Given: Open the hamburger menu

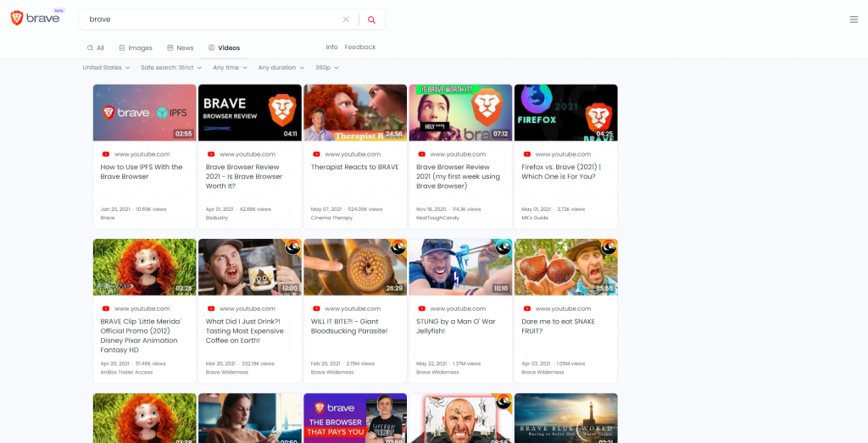Looking at the screenshot, I should (854, 19).
